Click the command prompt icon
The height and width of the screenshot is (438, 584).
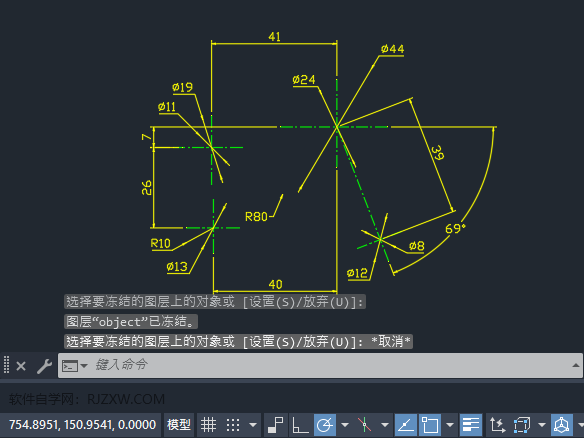point(70,366)
